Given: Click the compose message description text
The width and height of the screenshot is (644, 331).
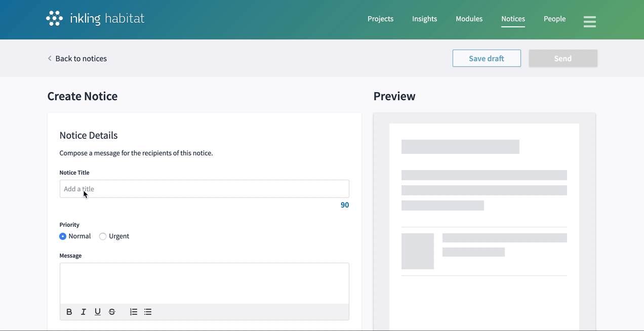Looking at the screenshot, I should pyautogui.click(x=136, y=153).
